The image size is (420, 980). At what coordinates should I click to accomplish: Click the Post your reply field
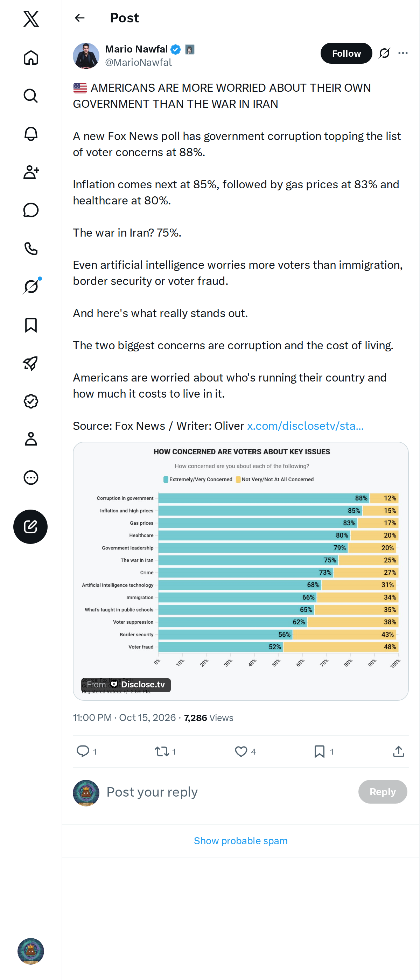point(228,792)
